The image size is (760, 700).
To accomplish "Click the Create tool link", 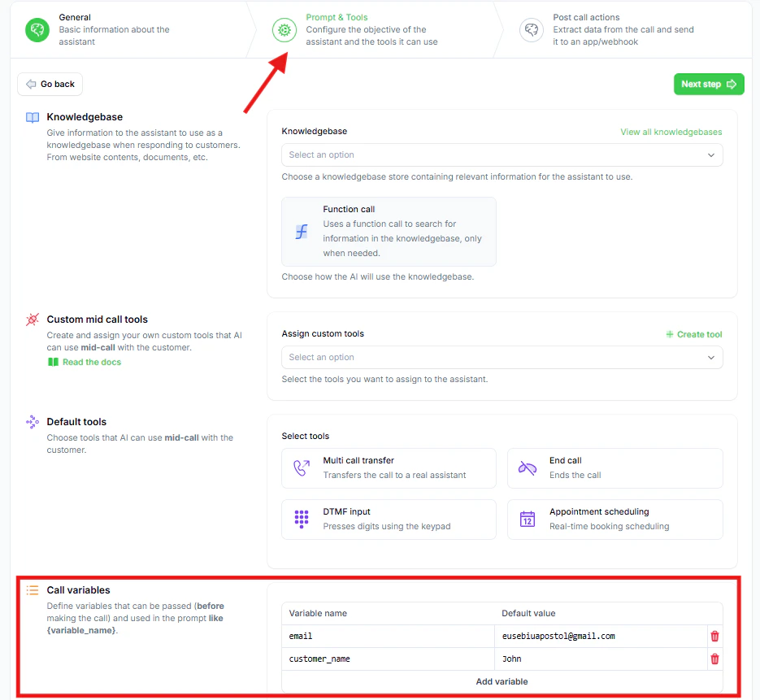I will click(693, 334).
